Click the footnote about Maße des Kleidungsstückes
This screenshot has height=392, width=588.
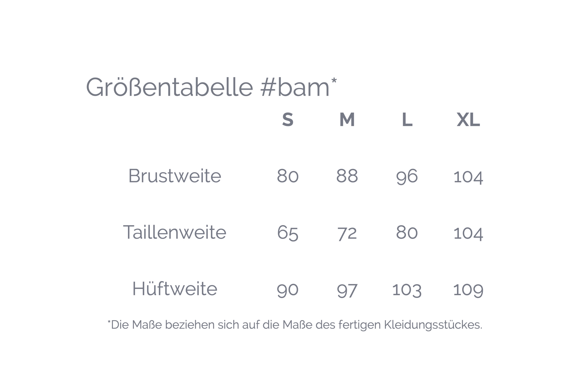295,325
